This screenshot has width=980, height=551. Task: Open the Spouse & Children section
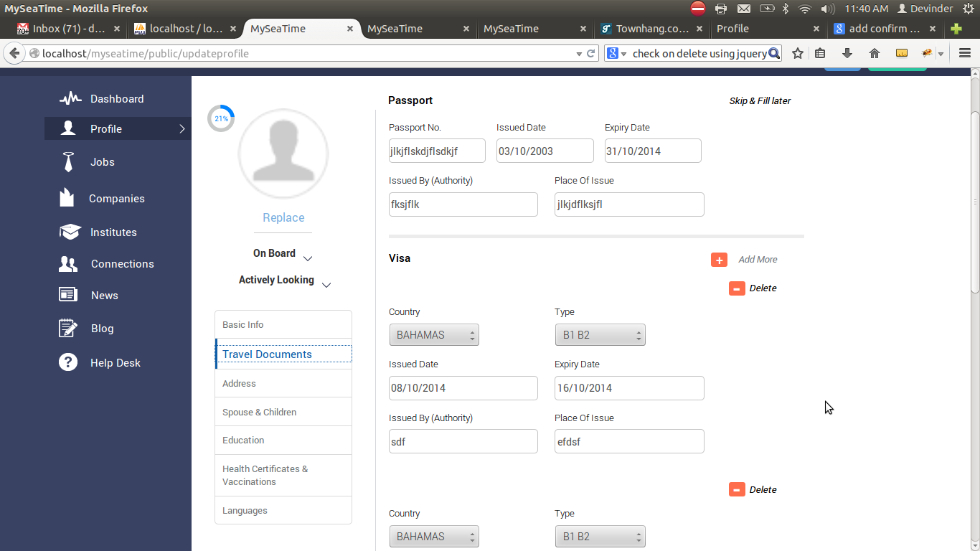coord(283,413)
